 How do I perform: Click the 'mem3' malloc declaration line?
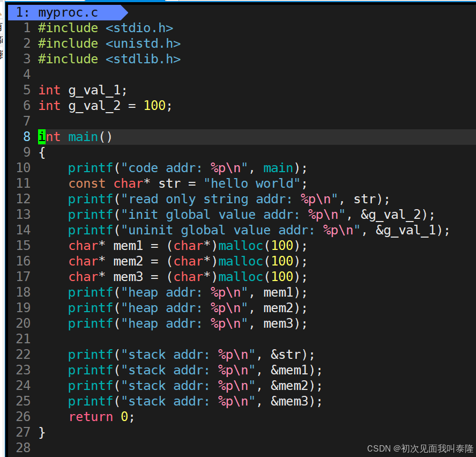[188, 277]
